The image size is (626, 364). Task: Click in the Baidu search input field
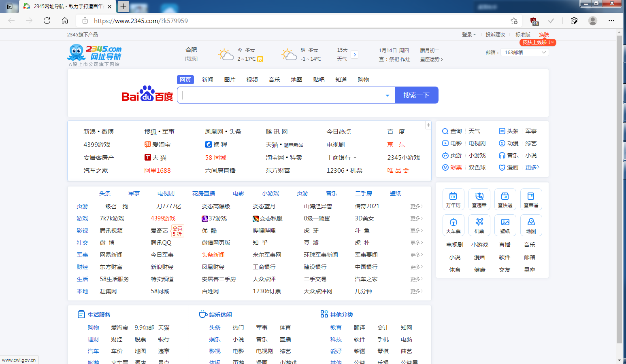(x=281, y=95)
